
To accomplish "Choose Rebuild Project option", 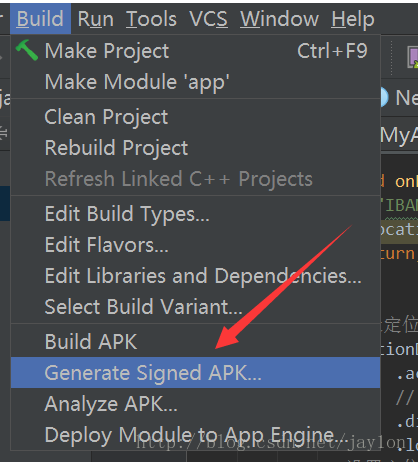I will click(195, 148).
